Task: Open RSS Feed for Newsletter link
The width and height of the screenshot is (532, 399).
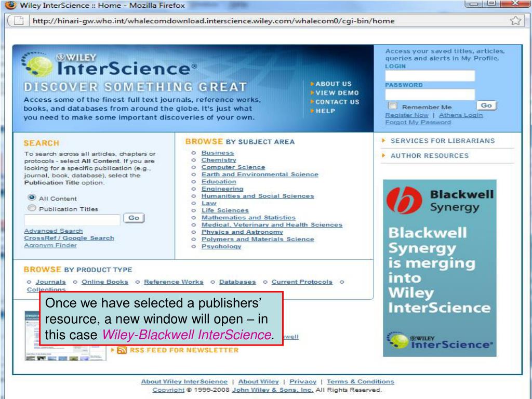Action: point(184,350)
